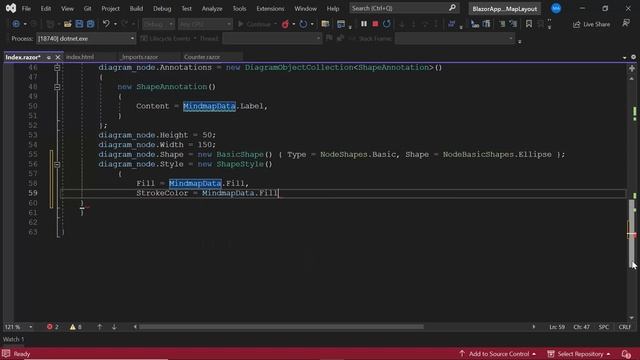Switch to the Counter.razor tab
The image size is (640, 360).
click(x=202, y=57)
